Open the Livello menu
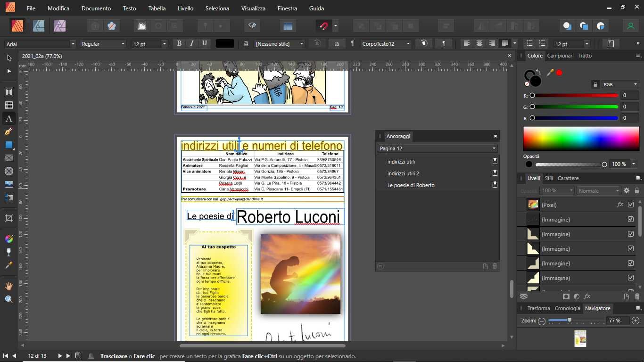 (x=185, y=8)
